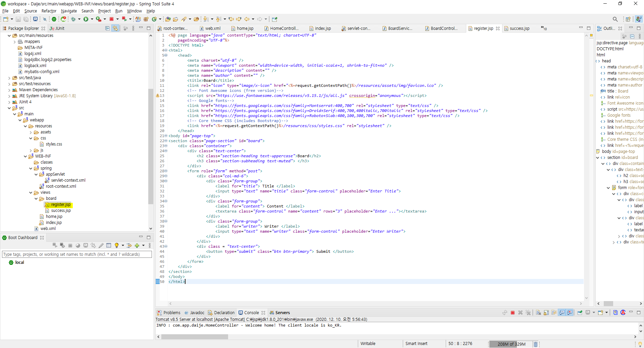The image size is (644, 348).
Task: Click the Open Perspective icon
Action: click(628, 19)
